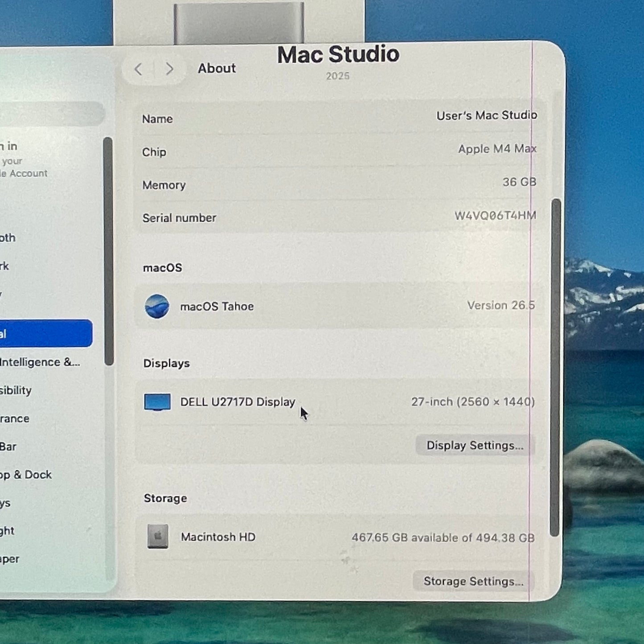This screenshot has width=644, height=644.
Task: Click the Name label
Action: point(157,119)
